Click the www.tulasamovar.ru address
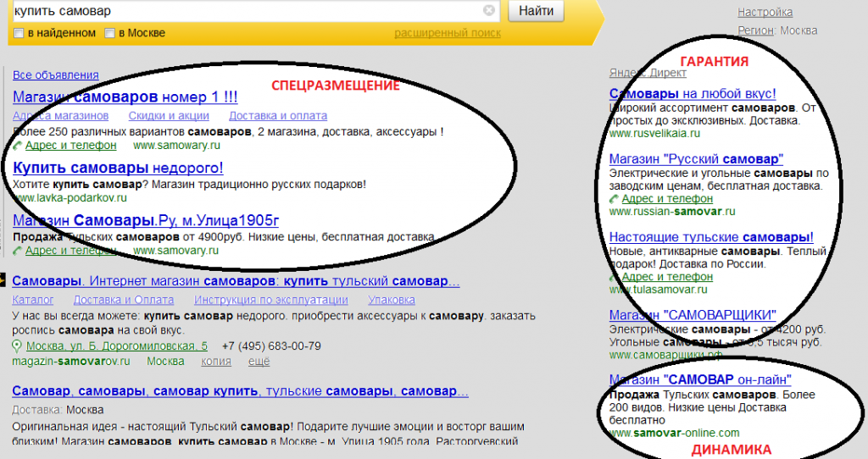Image resolution: width=868 pixels, height=459 pixels. (x=658, y=290)
